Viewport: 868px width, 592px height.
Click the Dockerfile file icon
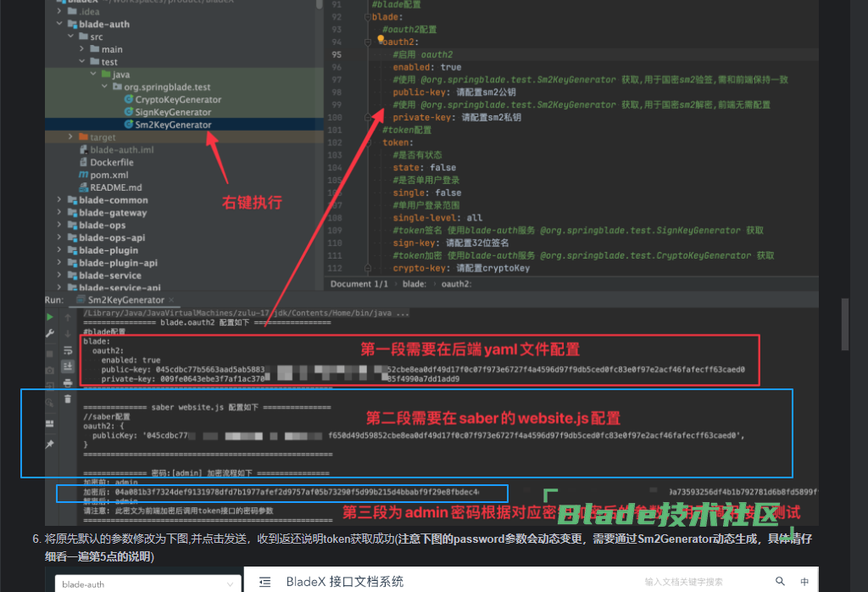pyautogui.click(x=84, y=162)
